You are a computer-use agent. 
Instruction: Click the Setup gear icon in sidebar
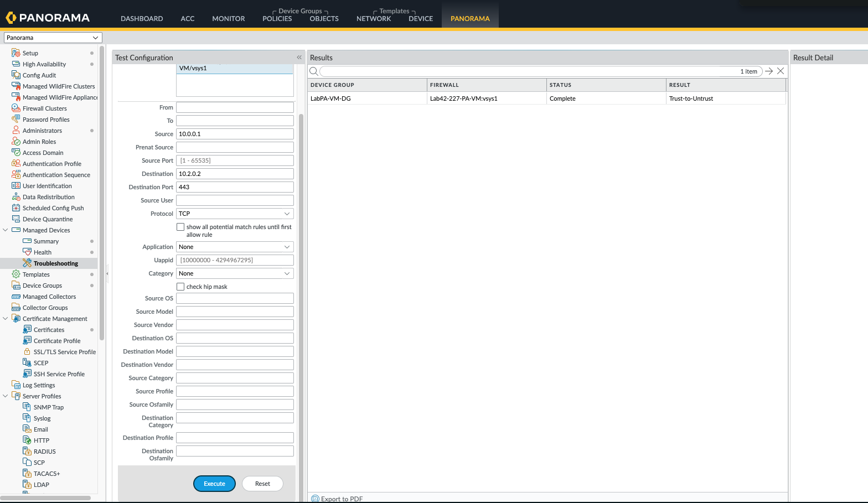click(x=16, y=53)
